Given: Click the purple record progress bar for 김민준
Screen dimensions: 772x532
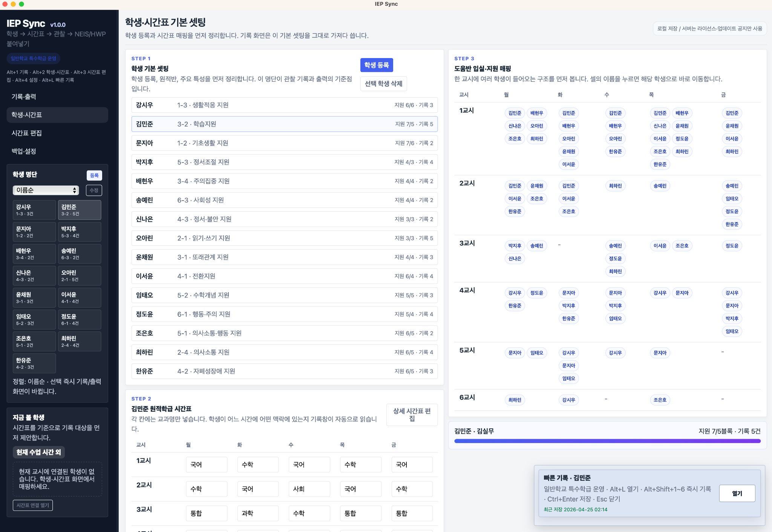Looking at the screenshot, I should 607,440.
